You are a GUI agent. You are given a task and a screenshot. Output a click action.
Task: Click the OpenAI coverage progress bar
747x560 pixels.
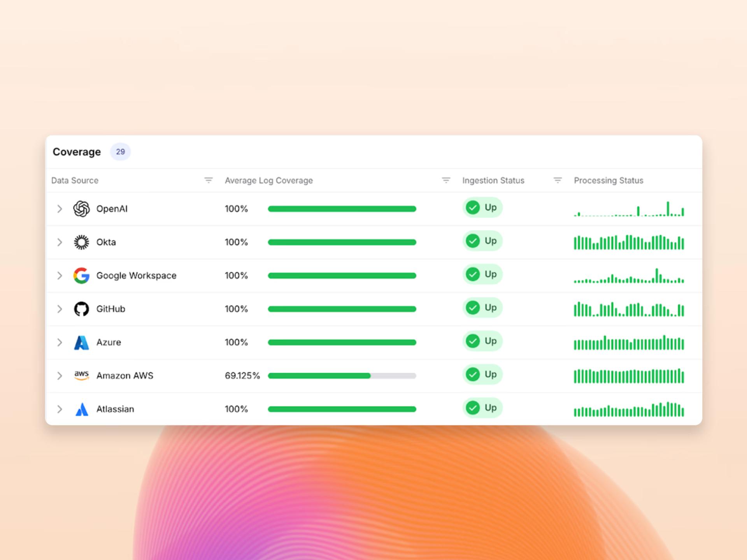coord(342,209)
